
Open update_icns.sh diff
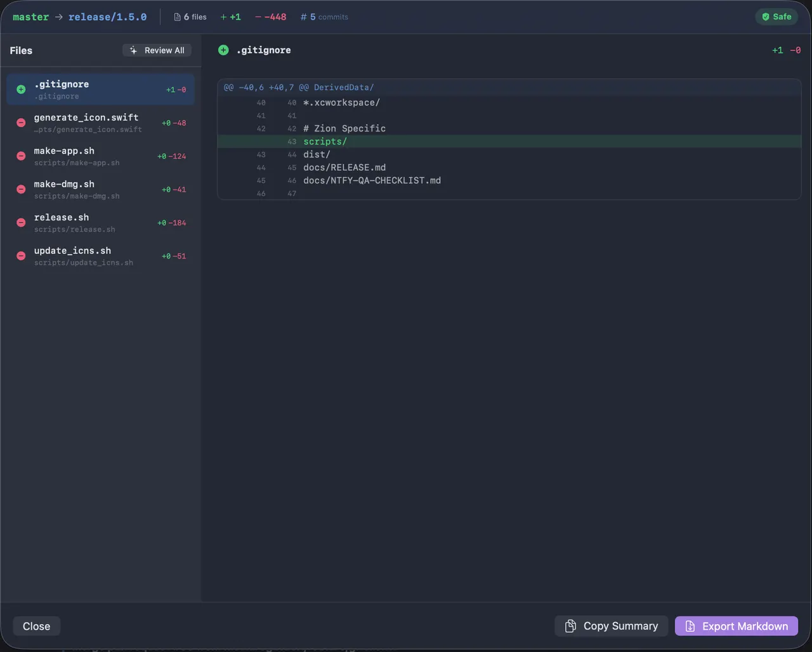point(100,256)
